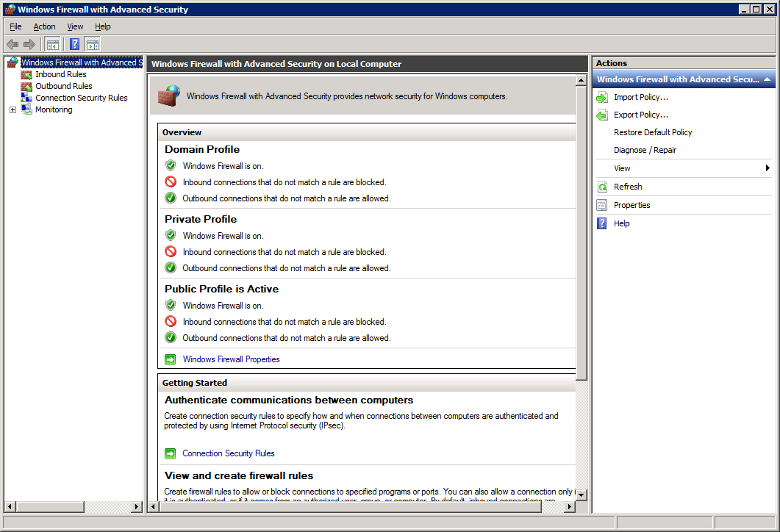
Task: Click Domain Profile inbound blocked icon
Action: [x=171, y=182]
